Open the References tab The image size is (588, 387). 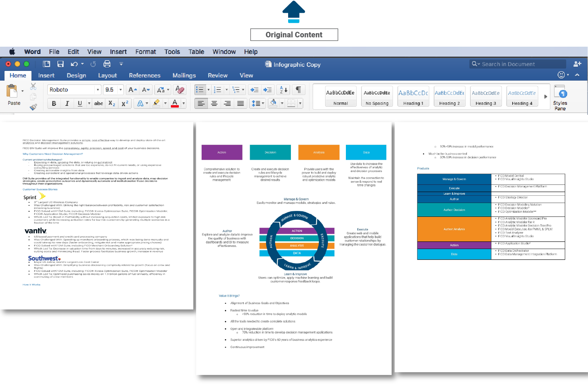coord(145,75)
